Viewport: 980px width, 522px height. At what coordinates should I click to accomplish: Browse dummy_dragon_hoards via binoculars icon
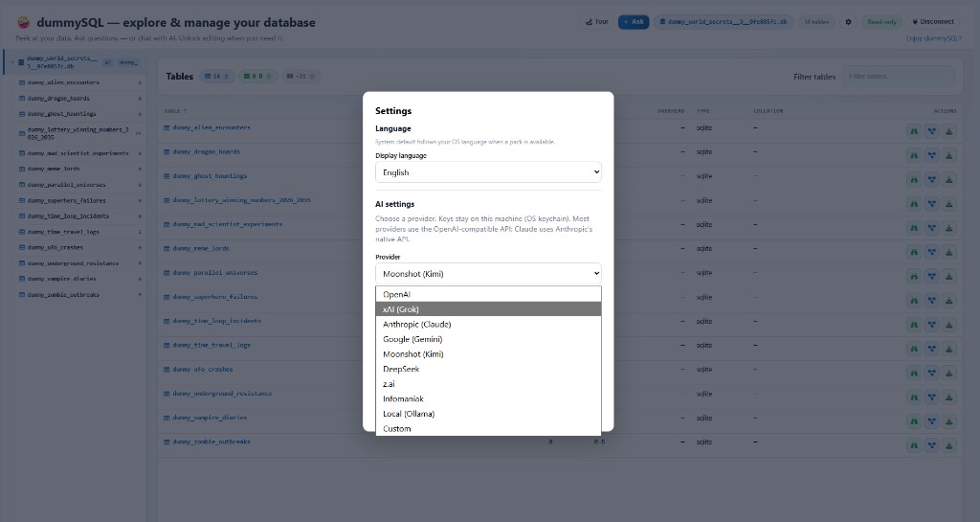pos(914,156)
